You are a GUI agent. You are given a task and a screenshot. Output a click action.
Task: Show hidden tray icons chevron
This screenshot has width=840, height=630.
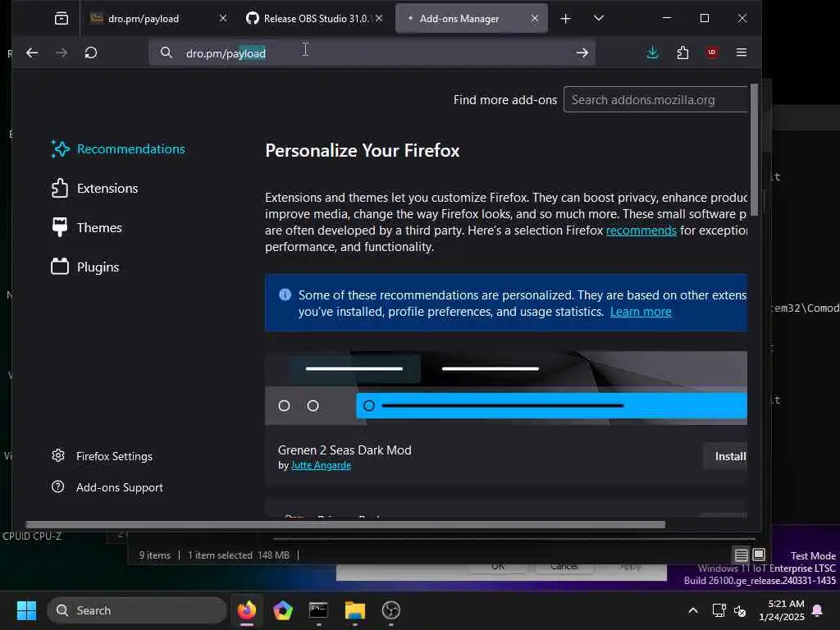(692, 610)
